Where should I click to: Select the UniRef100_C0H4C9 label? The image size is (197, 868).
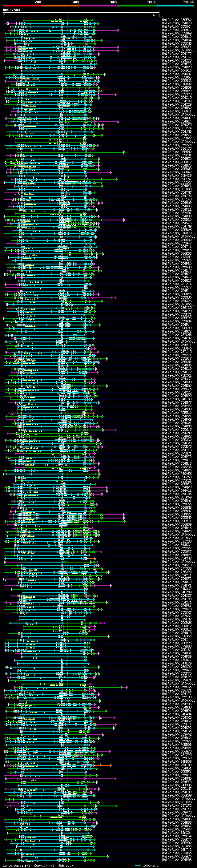click(176, 176)
